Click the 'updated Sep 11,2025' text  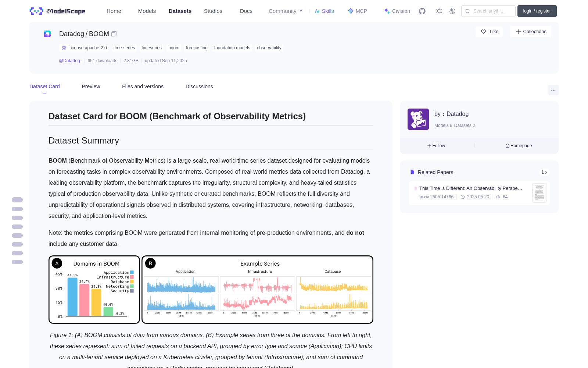[x=166, y=61]
